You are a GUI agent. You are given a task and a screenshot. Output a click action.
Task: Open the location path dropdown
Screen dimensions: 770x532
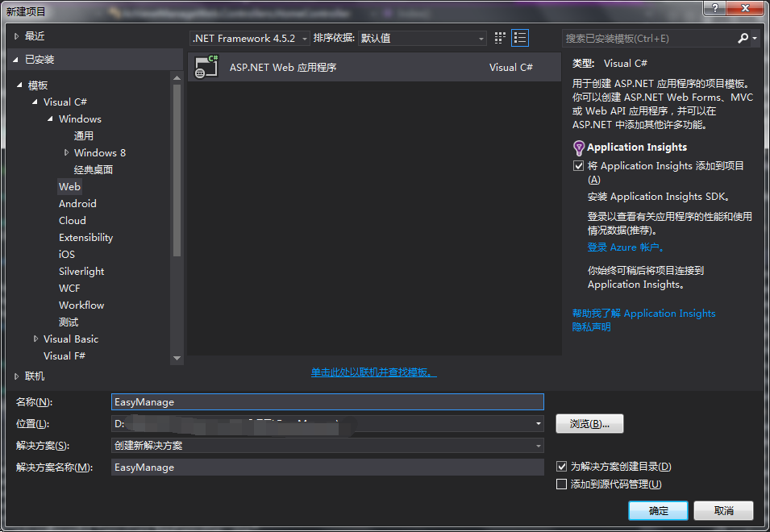pos(539,423)
